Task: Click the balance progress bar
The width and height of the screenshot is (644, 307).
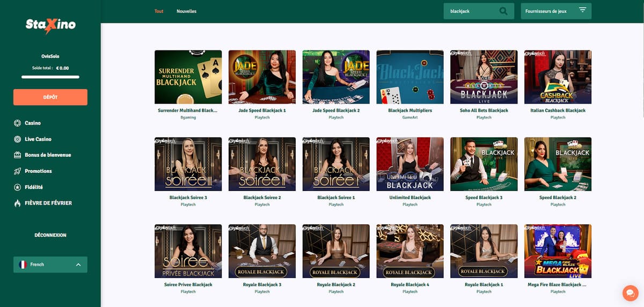Action: point(50,77)
